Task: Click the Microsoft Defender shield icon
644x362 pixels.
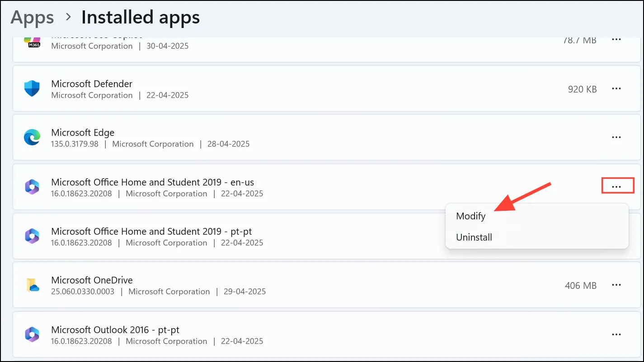Action: pyautogui.click(x=32, y=88)
